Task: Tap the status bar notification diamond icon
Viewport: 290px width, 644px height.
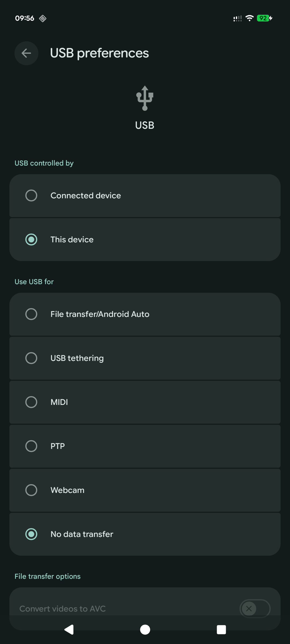Action: point(43,18)
